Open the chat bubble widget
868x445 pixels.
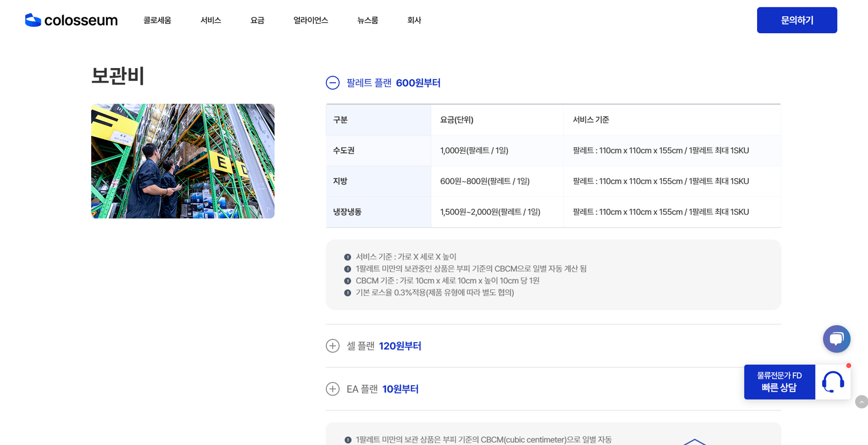coord(836,339)
